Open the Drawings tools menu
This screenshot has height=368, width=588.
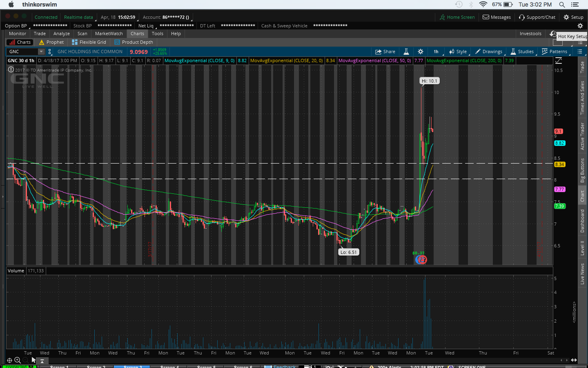488,52
